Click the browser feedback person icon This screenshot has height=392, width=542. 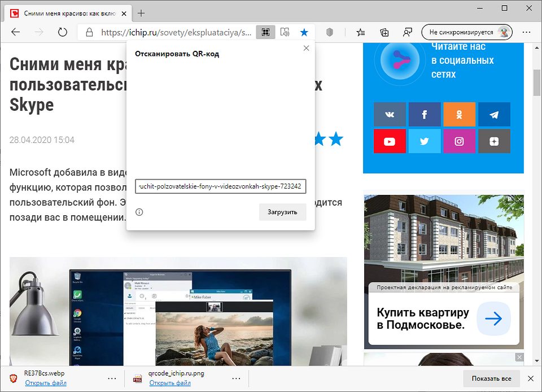(408, 32)
